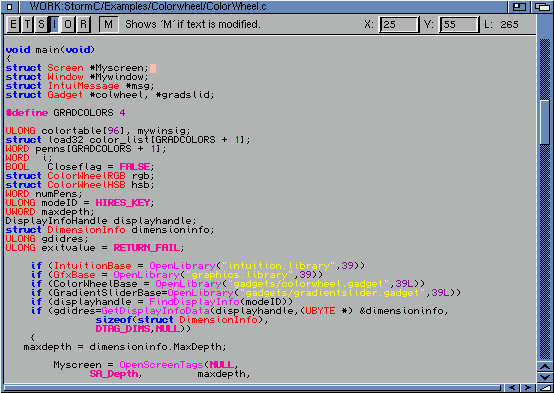Toggle the S button in editor toolbar
This screenshot has width=554, height=393.
(41, 24)
